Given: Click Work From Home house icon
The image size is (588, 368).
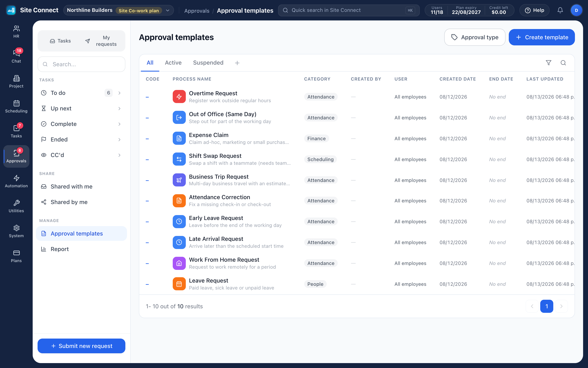Looking at the screenshot, I should coord(179,263).
